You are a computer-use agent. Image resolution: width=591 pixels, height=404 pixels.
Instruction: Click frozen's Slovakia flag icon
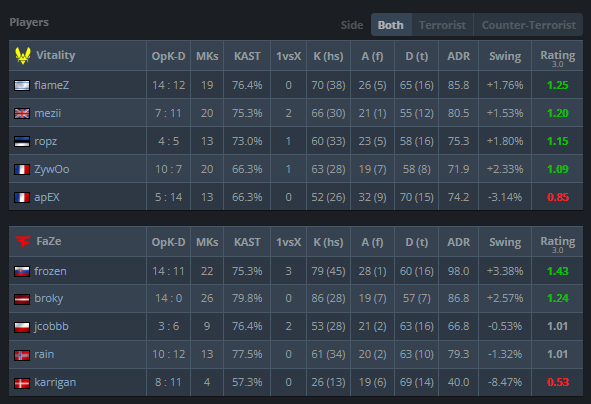22,271
